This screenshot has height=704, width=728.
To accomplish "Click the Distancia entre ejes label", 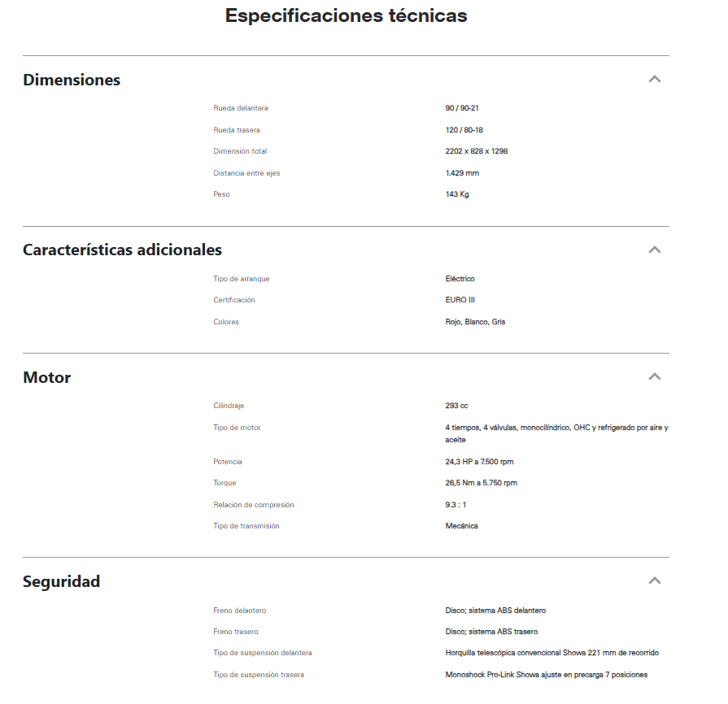I will (x=246, y=173).
